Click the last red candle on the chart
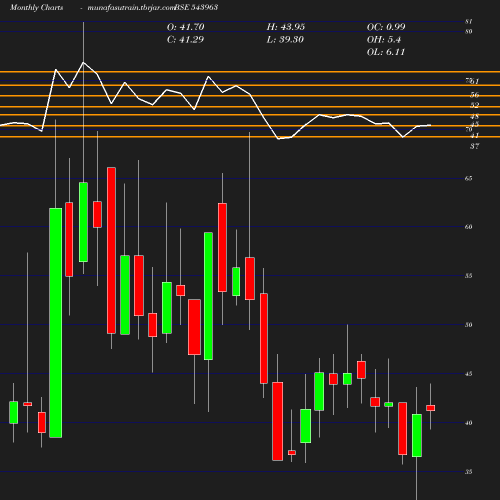500x500 pixels. pos(431,408)
